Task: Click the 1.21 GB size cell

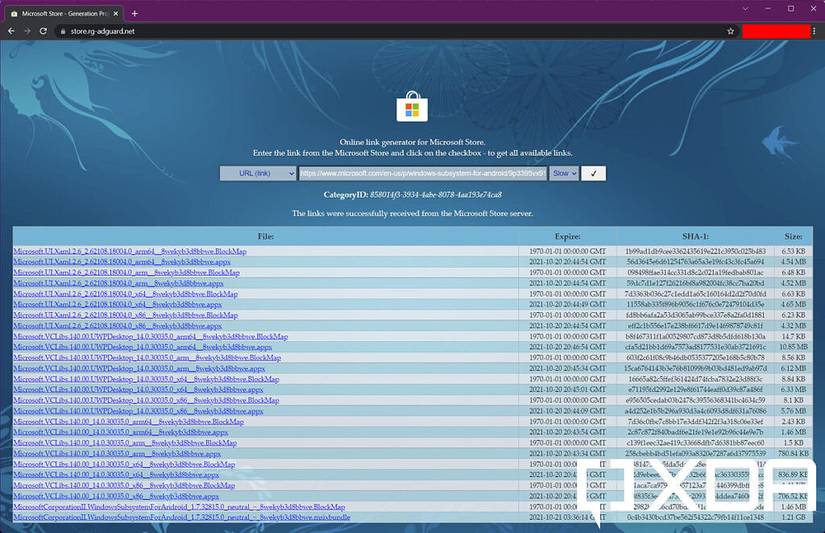Action: (794, 518)
